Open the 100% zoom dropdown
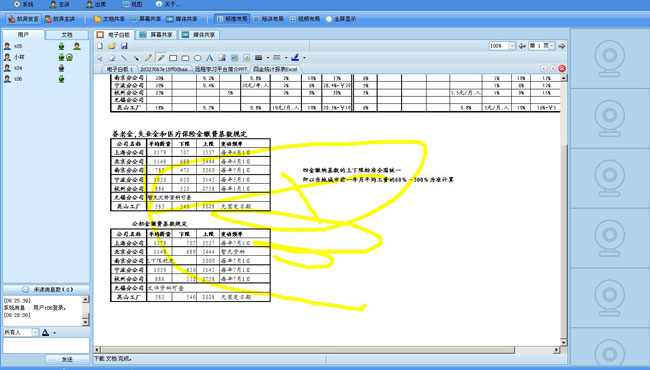This screenshot has height=370, width=650. (512, 46)
